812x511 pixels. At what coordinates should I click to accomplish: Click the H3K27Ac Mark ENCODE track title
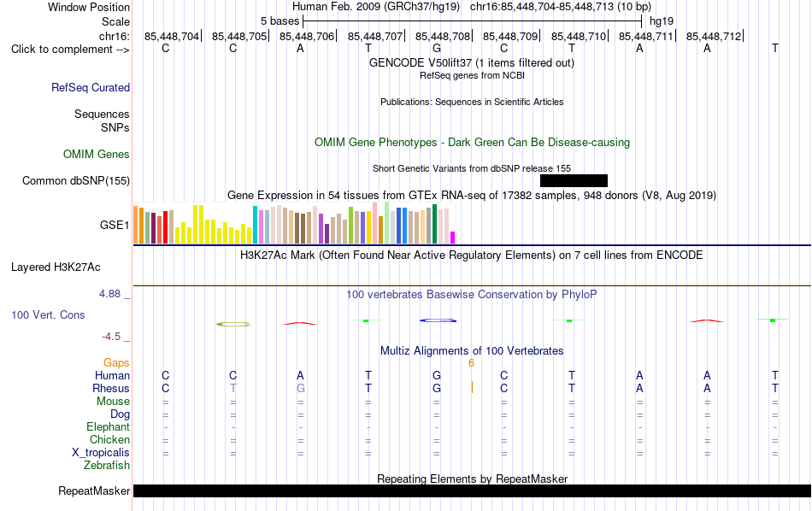471,255
